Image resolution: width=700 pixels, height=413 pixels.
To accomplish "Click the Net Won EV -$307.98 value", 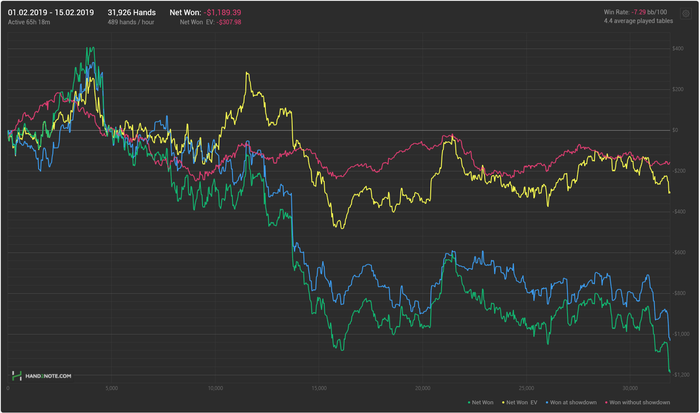I will [229, 22].
